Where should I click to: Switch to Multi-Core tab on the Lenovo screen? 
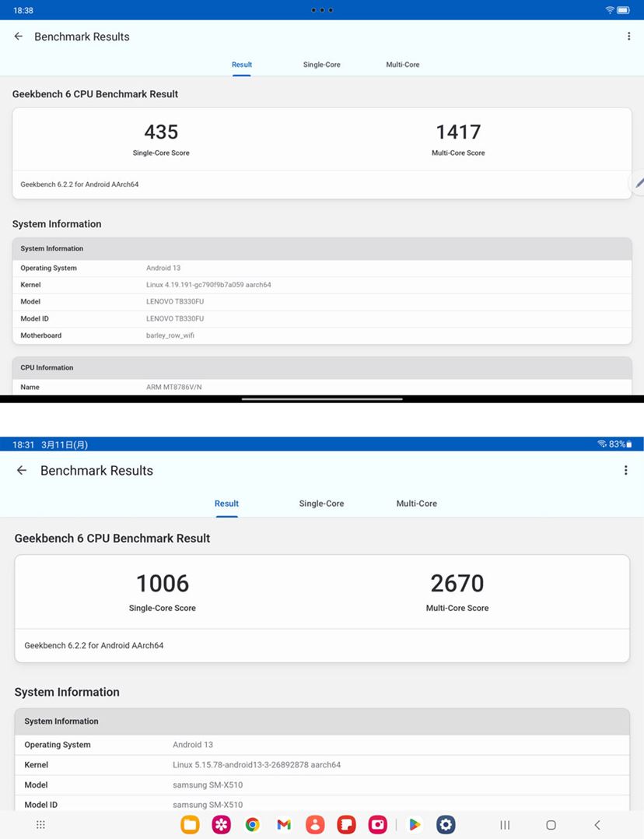point(403,65)
